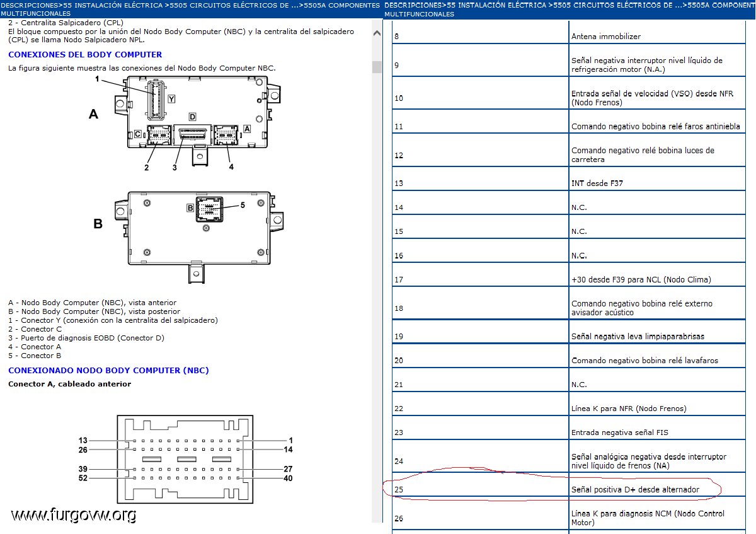Image resolution: width=756 pixels, height=534 pixels.
Task: Open 55 INSTALACIÓN ELÉCTRICA breadcrumb in right pane
Action: coord(497,4)
